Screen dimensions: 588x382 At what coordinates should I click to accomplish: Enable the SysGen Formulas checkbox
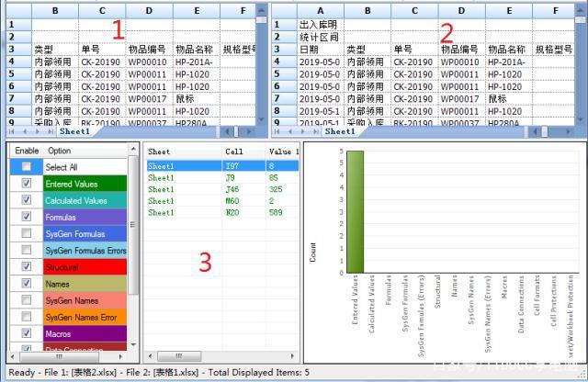27,233
